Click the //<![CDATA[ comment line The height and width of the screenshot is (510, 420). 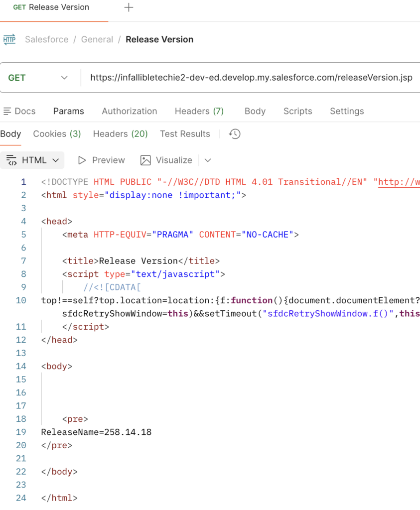click(x=112, y=287)
